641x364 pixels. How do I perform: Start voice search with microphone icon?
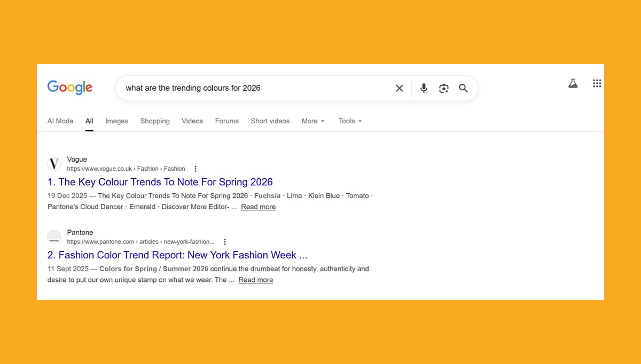(424, 88)
